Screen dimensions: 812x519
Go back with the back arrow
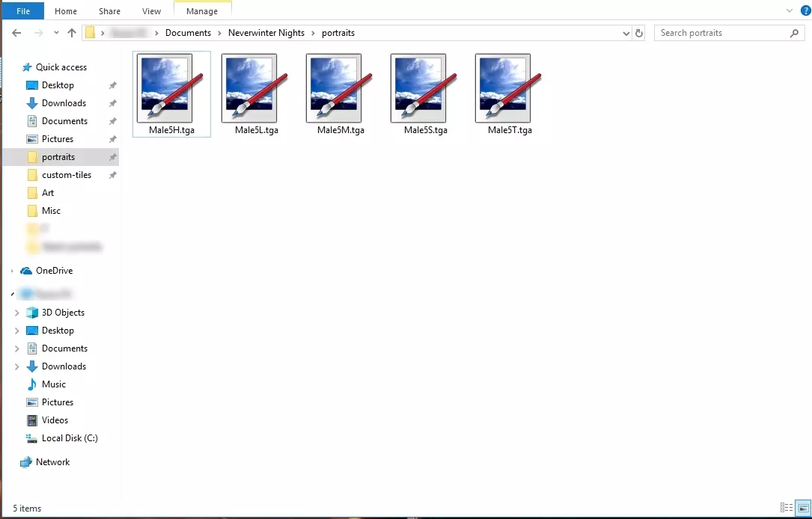pyautogui.click(x=16, y=33)
